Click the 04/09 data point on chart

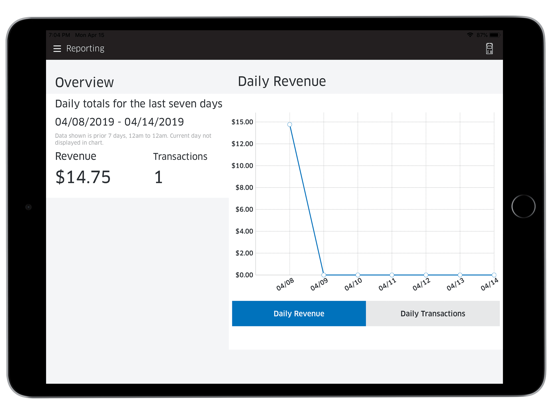pos(324,275)
